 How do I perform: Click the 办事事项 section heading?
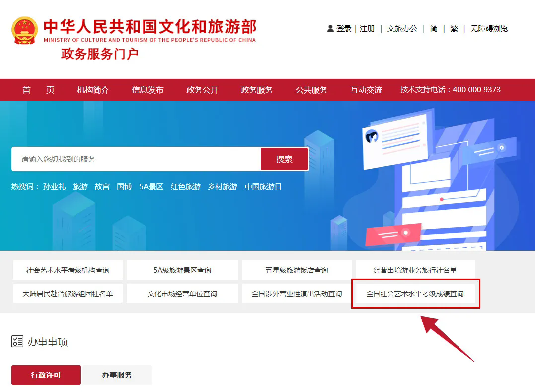(47, 341)
